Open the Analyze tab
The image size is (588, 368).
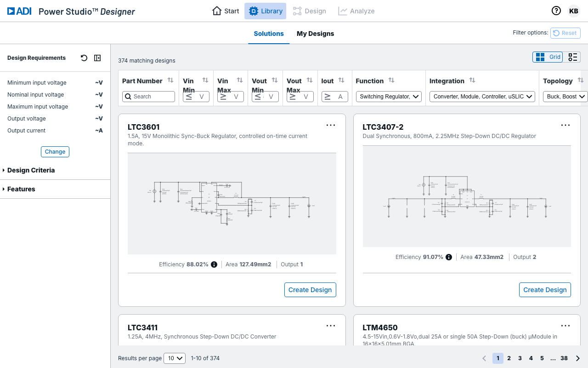tap(356, 11)
